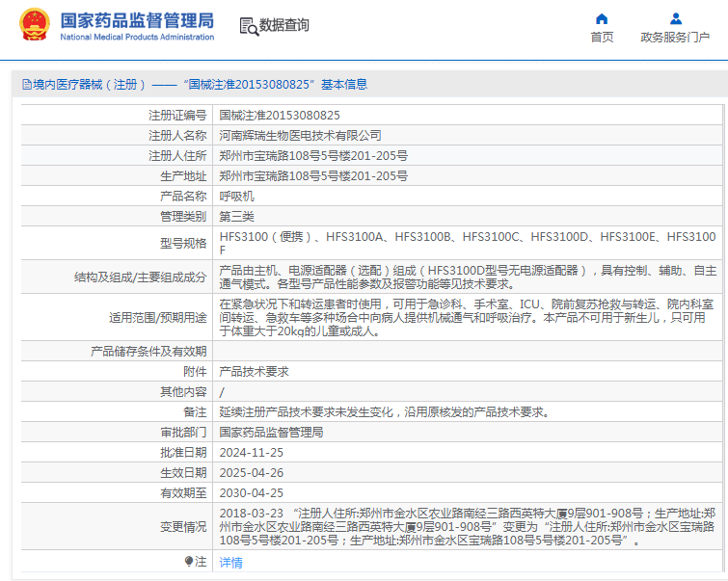Click the document icon before 境内医疗器械

[26, 85]
